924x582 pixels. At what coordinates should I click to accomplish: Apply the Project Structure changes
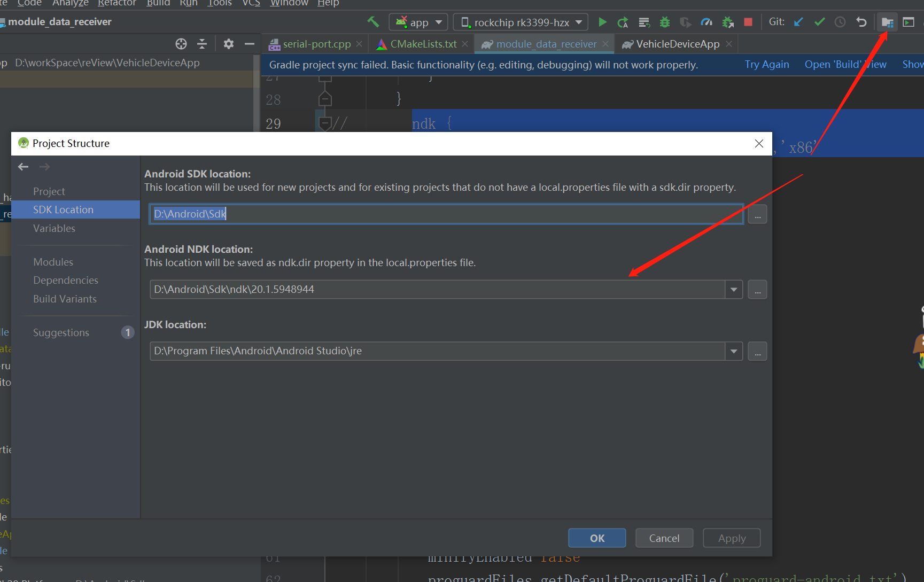coord(731,538)
